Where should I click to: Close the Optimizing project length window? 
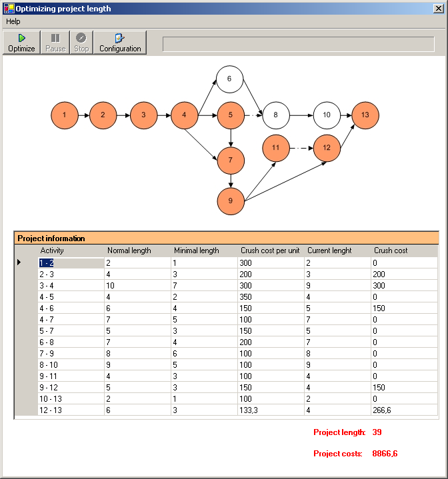(x=439, y=9)
